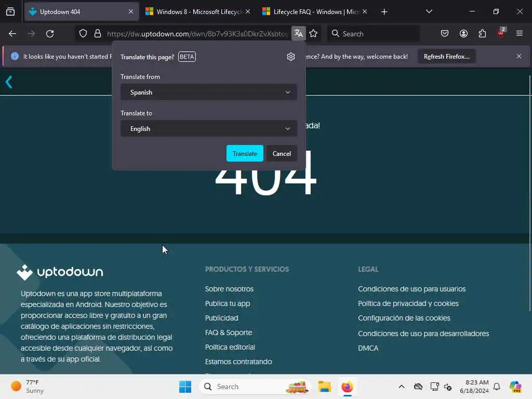The width and height of the screenshot is (532, 399).
Task: Expand Translate to English dropdown
Action: click(209, 129)
